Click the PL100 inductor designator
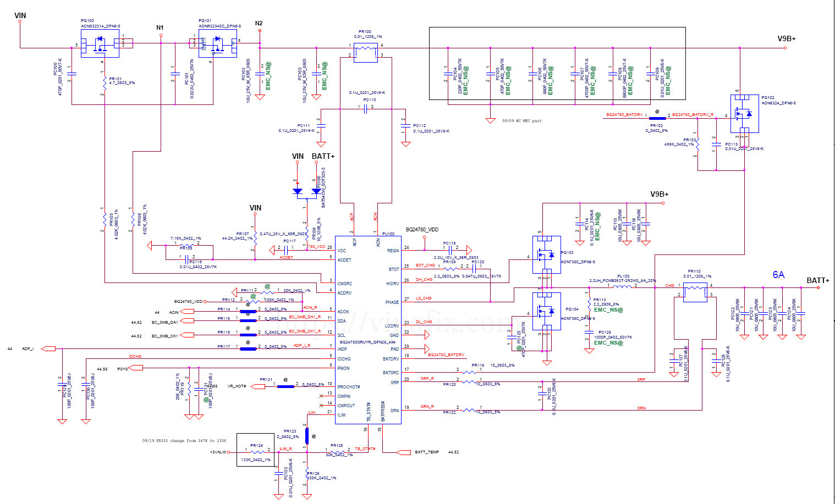Image resolution: width=835 pixels, height=504 pixels. click(x=623, y=276)
